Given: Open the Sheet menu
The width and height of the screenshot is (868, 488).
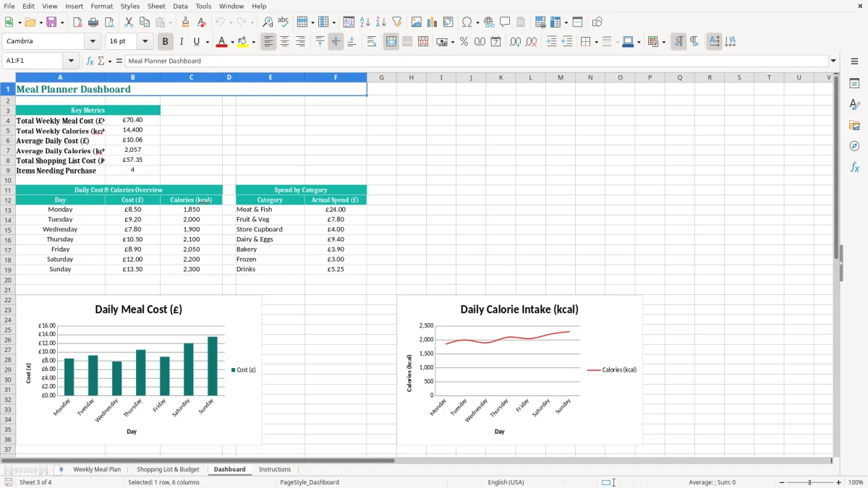Looking at the screenshot, I should click(156, 6).
